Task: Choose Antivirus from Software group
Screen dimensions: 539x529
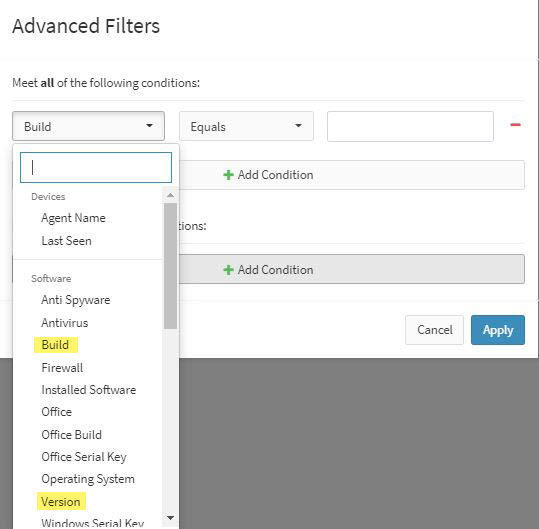Action: pyautogui.click(x=65, y=323)
